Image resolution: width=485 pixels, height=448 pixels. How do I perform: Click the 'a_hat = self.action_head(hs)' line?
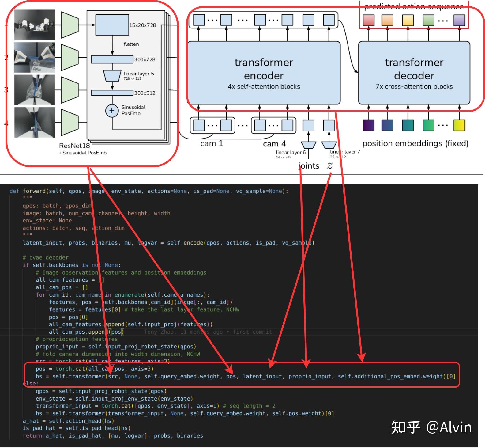tap(68, 421)
